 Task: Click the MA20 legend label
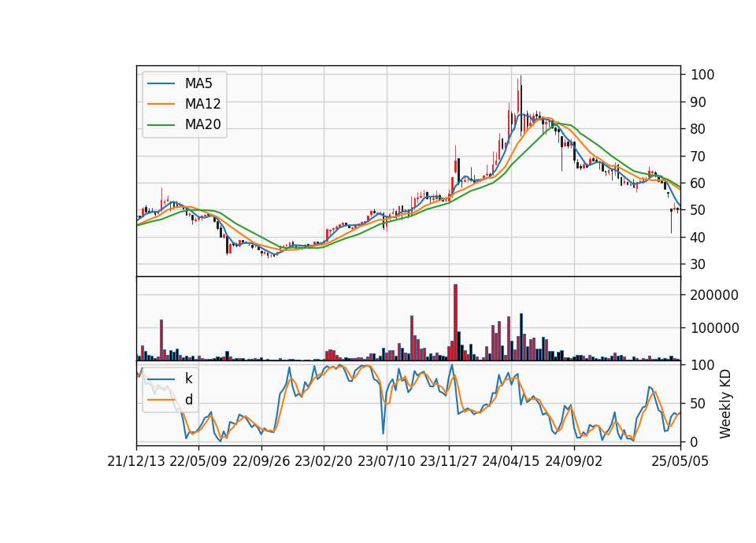[202, 124]
